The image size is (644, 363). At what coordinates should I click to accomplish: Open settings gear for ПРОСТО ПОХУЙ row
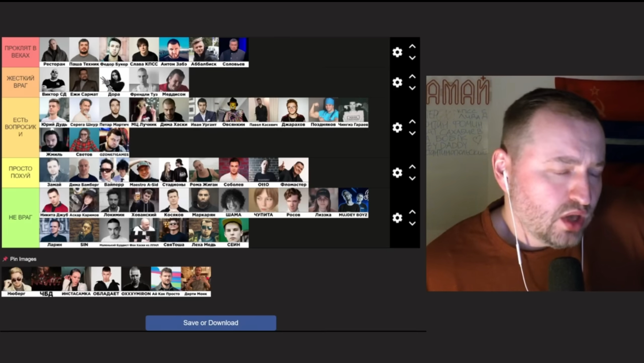pos(397,173)
